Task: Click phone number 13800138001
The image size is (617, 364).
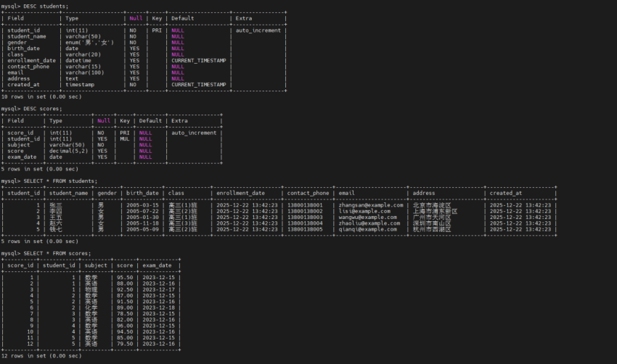Action: point(305,205)
